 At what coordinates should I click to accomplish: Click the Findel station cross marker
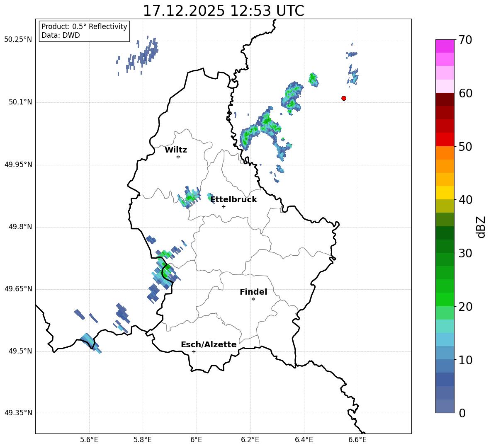(x=253, y=299)
